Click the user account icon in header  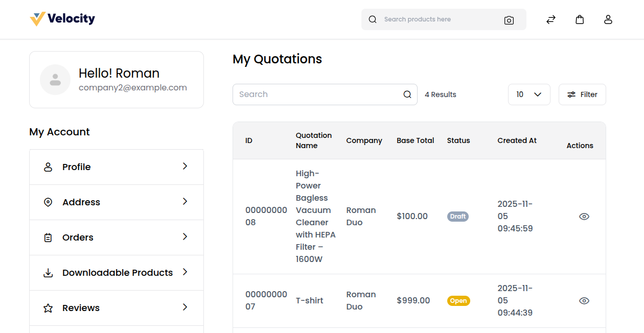point(608,19)
